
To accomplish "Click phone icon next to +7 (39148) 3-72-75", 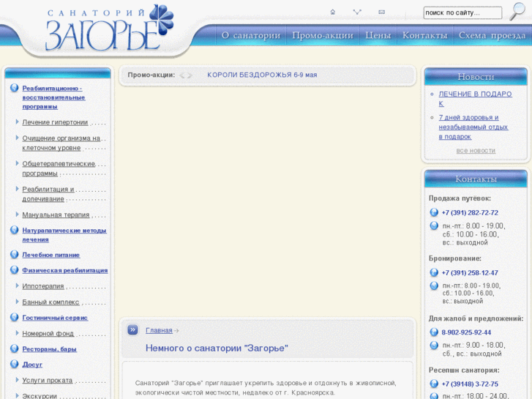I will (x=434, y=384).
